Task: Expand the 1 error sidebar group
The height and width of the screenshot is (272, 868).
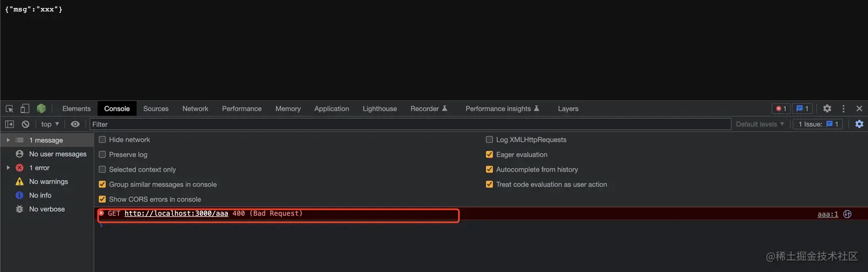Action: [8, 168]
